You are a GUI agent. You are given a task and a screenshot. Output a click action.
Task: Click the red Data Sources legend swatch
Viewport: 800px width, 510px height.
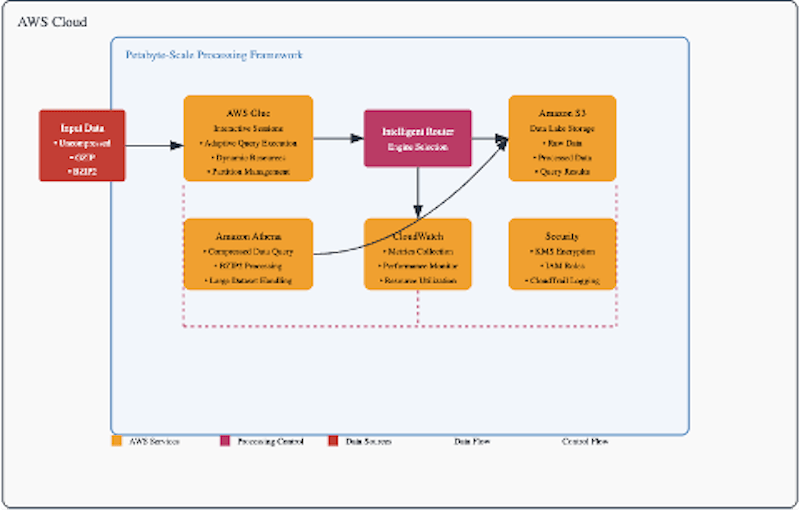(333, 441)
